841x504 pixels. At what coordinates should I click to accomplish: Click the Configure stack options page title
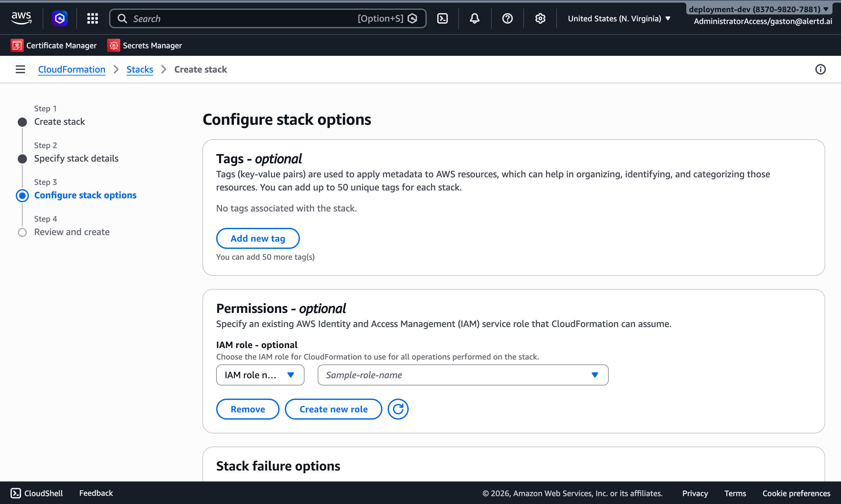287,120
